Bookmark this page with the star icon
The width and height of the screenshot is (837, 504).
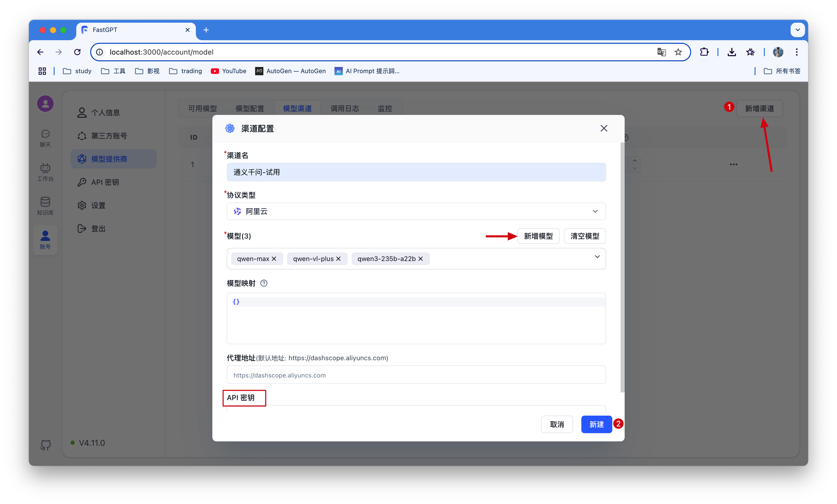(x=678, y=52)
